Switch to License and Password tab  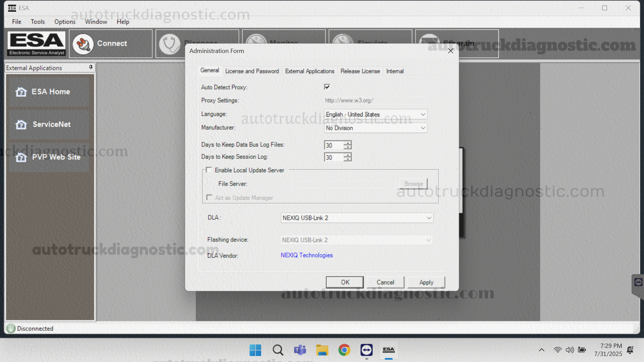252,71
